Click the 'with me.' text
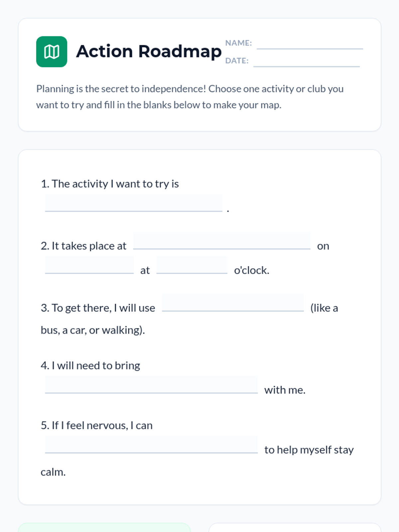399x532 pixels. (285, 390)
